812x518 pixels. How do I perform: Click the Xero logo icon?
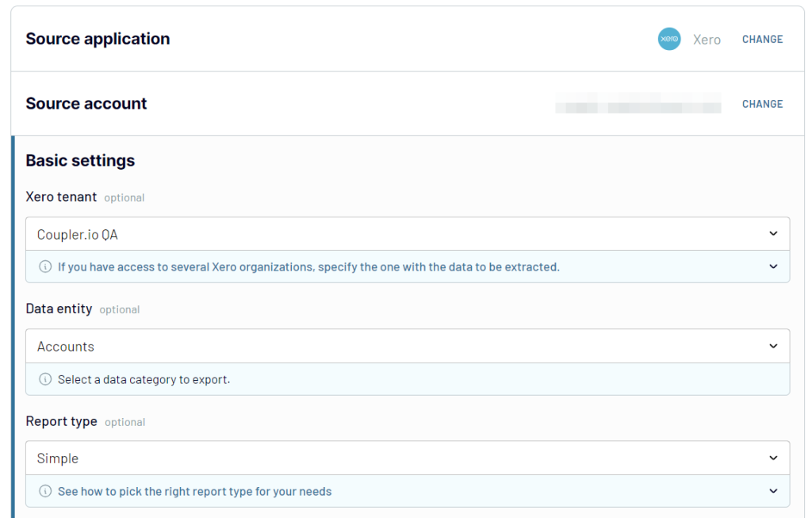click(669, 39)
